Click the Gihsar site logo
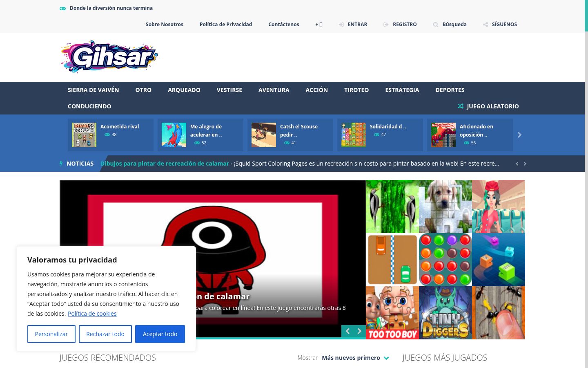This screenshot has width=588, height=368. (x=109, y=57)
